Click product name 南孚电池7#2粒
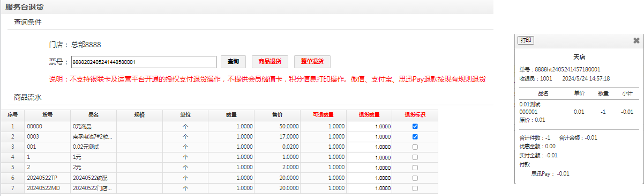Viewport: 644px width, 196px height. pos(93,136)
